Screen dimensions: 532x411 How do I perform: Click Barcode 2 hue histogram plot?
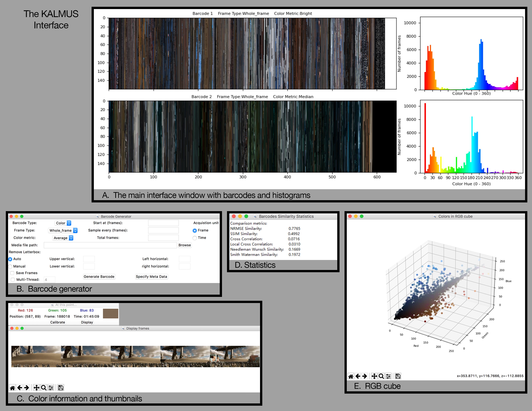click(x=472, y=137)
